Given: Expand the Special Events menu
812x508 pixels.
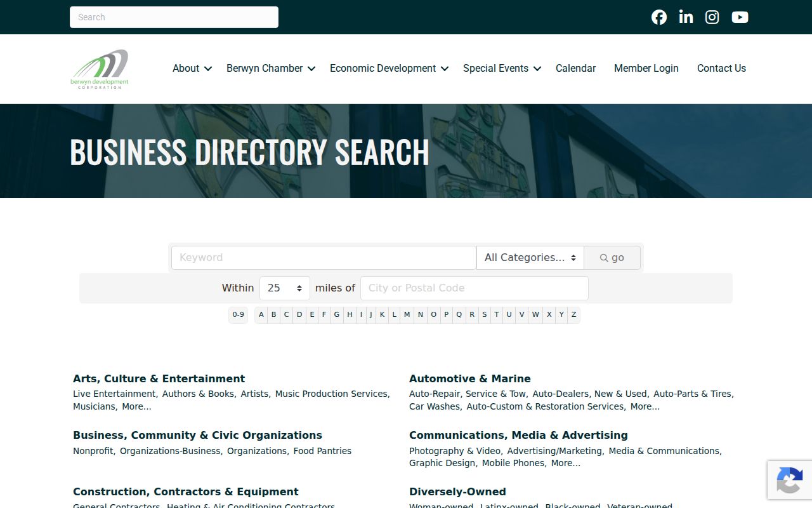Looking at the screenshot, I should coord(502,68).
